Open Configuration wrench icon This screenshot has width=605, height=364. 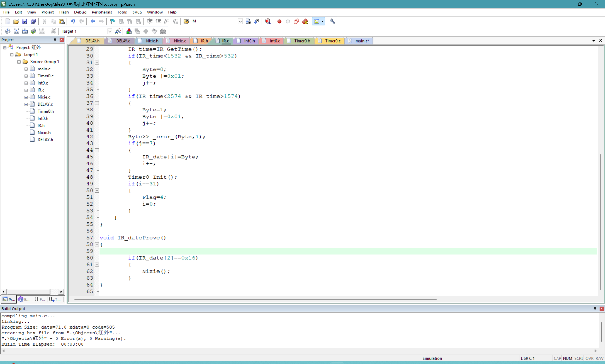[x=332, y=21]
